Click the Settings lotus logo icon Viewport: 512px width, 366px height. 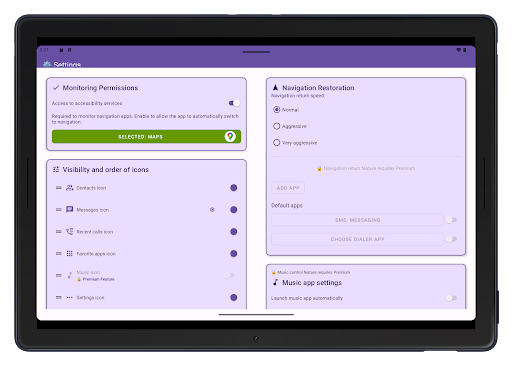click(x=47, y=64)
